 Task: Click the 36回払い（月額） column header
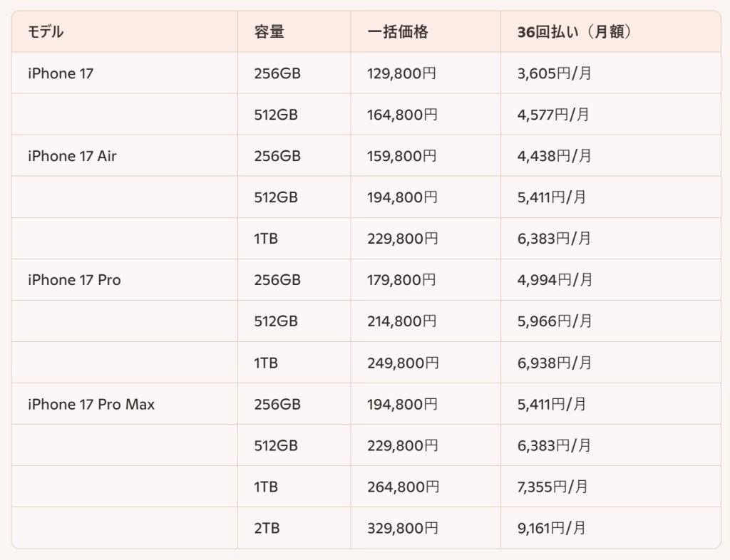(574, 32)
